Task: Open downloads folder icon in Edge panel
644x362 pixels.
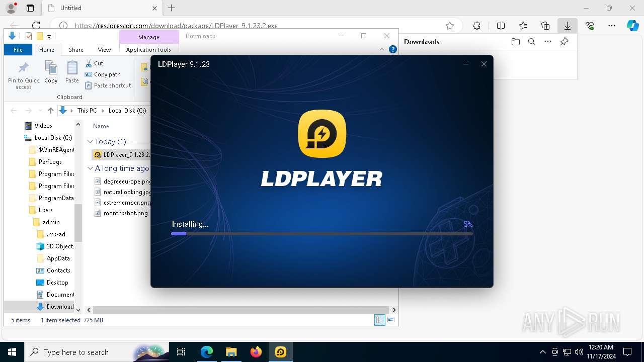Action: [x=515, y=42]
